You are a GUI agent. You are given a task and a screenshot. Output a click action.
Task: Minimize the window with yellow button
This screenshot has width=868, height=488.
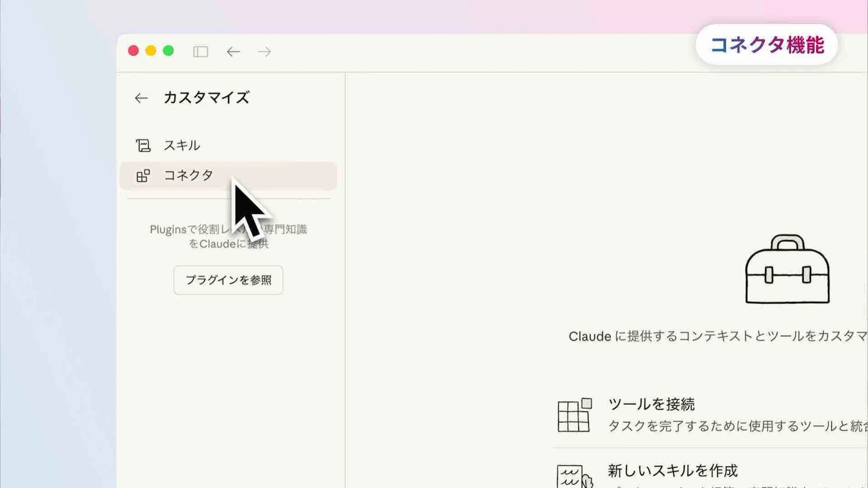(151, 51)
